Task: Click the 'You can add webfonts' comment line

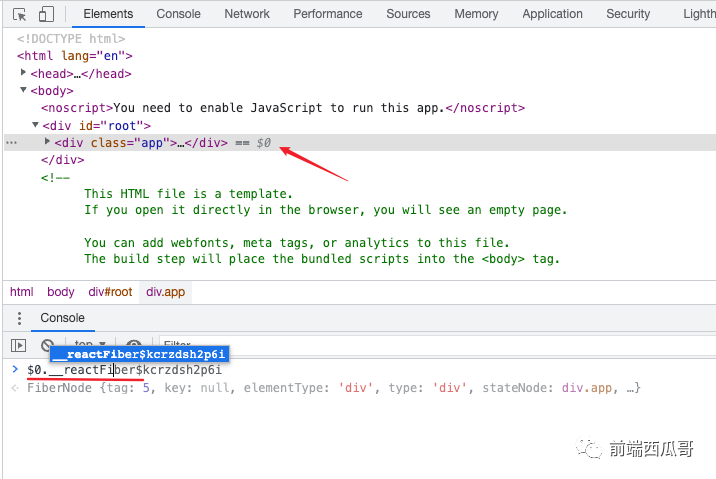Action: (x=297, y=243)
